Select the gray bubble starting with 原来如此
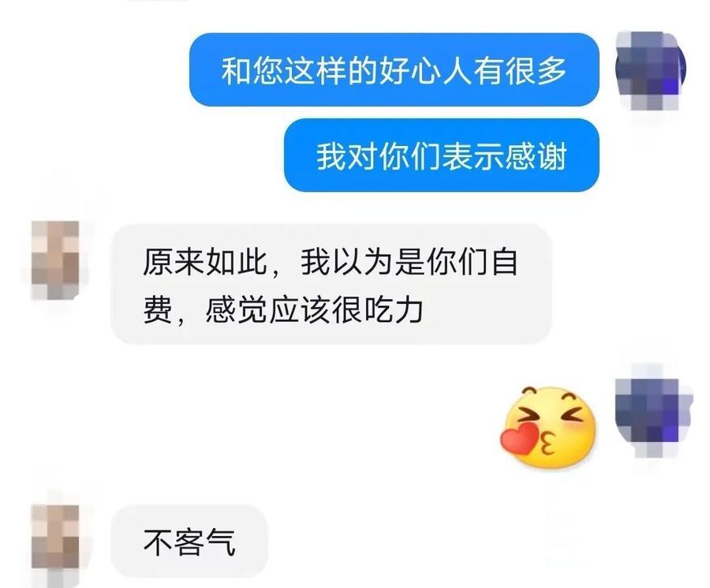The image size is (710, 588). (331, 284)
